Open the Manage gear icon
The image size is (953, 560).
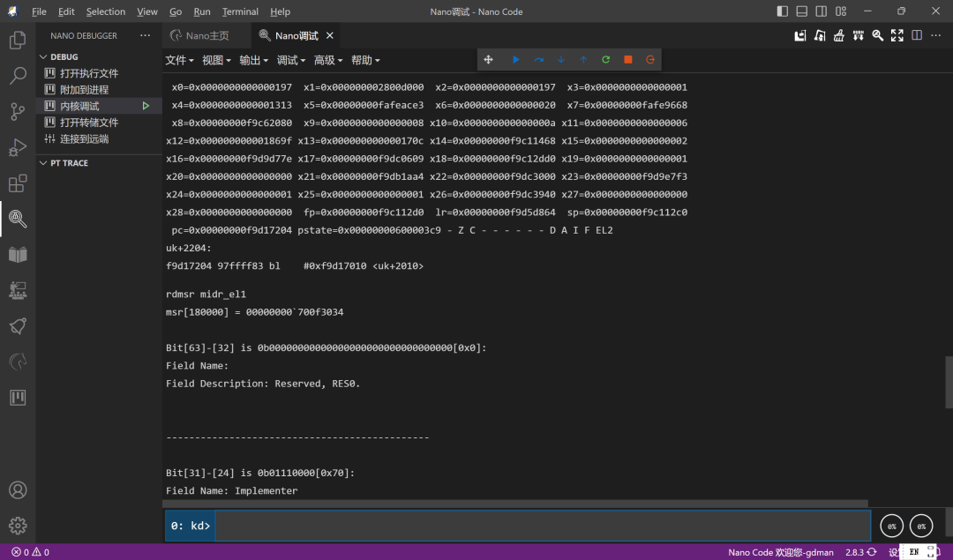18,526
